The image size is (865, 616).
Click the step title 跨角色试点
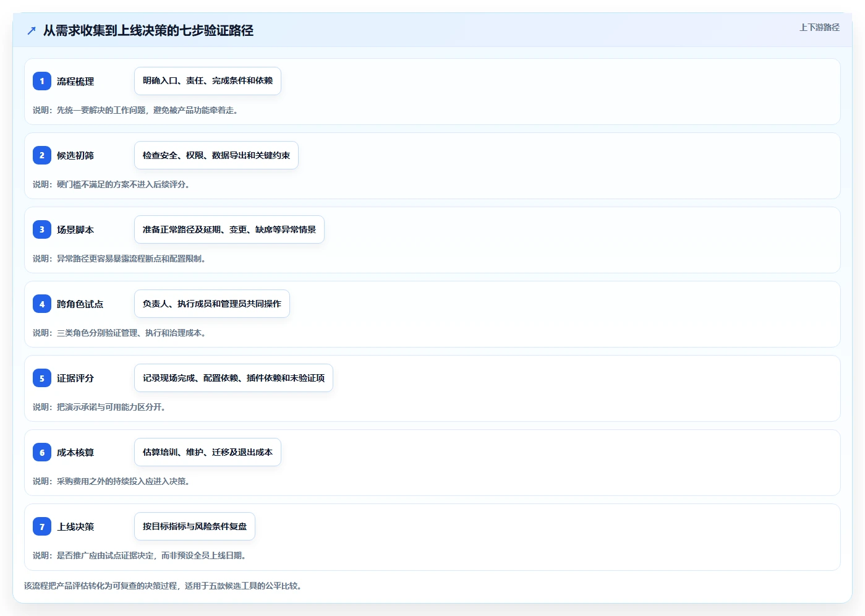tap(80, 304)
